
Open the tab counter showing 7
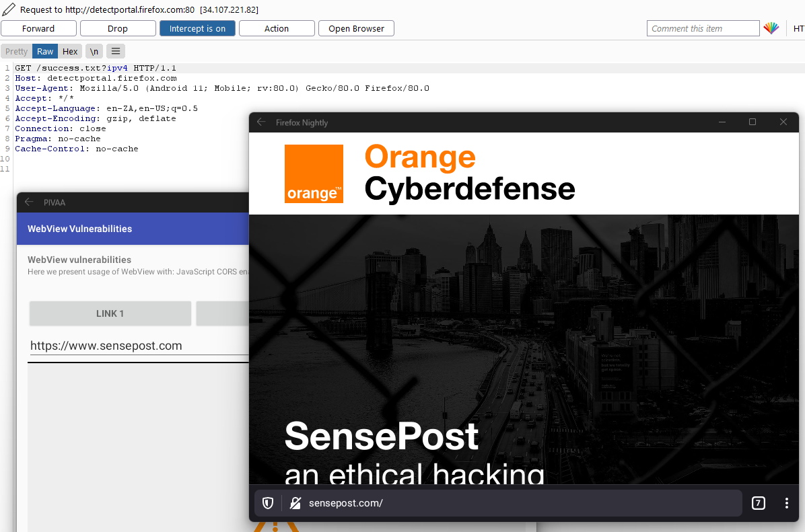pyautogui.click(x=758, y=503)
